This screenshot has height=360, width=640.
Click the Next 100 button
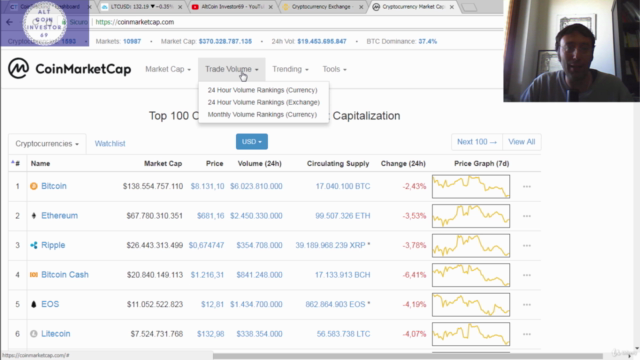(x=477, y=142)
